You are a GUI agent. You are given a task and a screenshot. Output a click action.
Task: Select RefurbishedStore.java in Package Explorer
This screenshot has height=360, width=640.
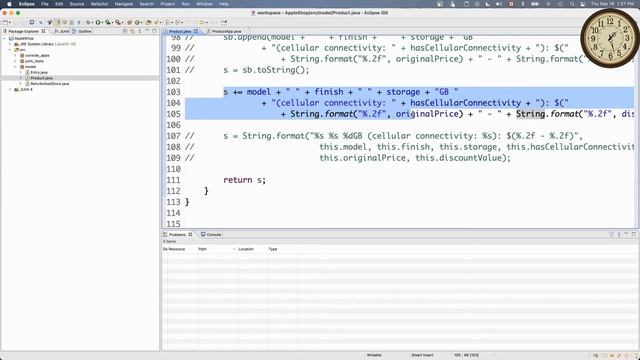49,84
